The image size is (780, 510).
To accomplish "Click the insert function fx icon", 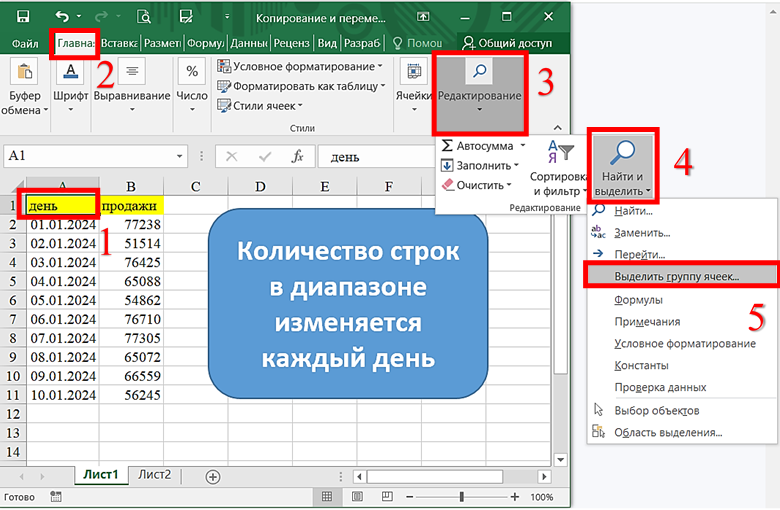I will pyautogui.click(x=297, y=156).
